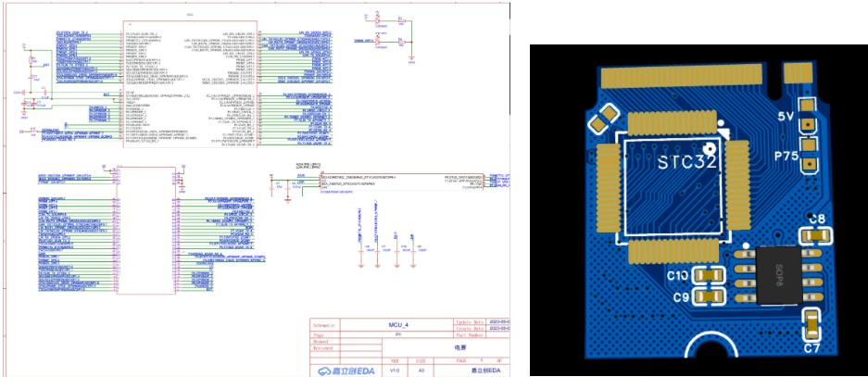Image resolution: width=868 pixels, height=377 pixels.
Task: Click the mounting hole arc at the board bottom
Action: [x=711, y=346]
